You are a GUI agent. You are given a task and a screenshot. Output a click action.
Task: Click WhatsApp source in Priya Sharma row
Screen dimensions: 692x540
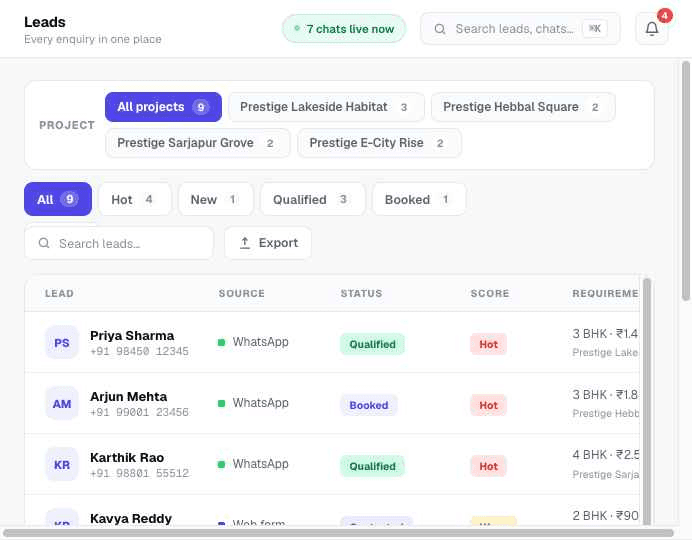(253, 342)
